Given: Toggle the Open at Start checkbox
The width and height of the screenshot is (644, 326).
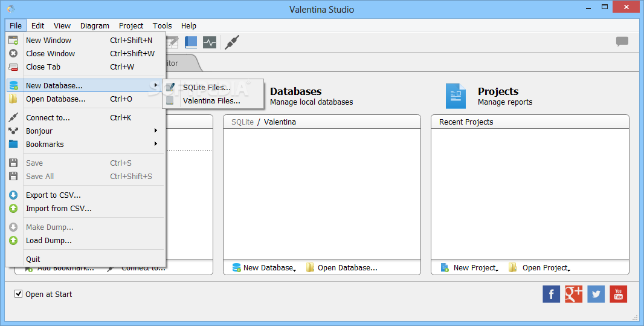Looking at the screenshot, I should point(18,293).
